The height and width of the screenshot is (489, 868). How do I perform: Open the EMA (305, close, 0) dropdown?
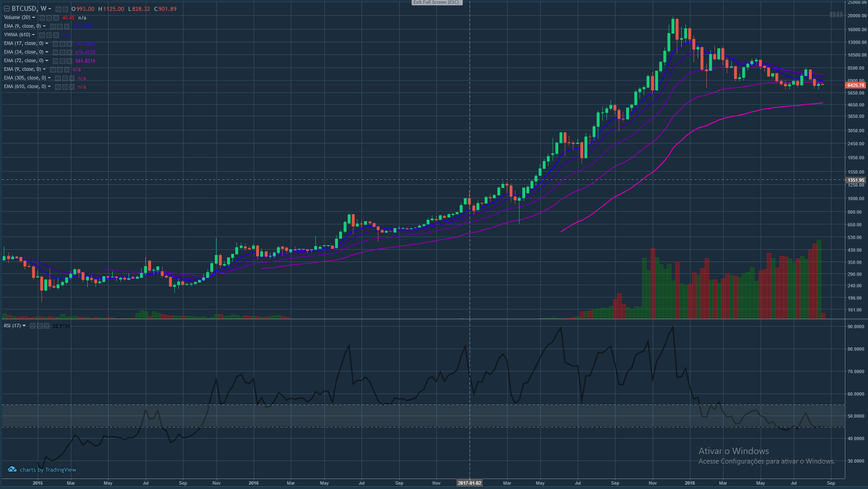coord(50,78)
